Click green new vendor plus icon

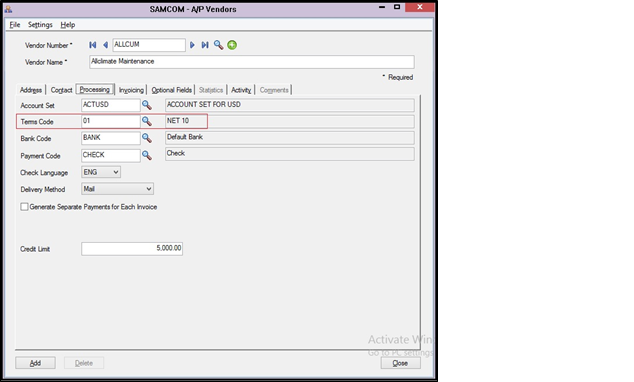pyautogui.click(x=232, y=45)
